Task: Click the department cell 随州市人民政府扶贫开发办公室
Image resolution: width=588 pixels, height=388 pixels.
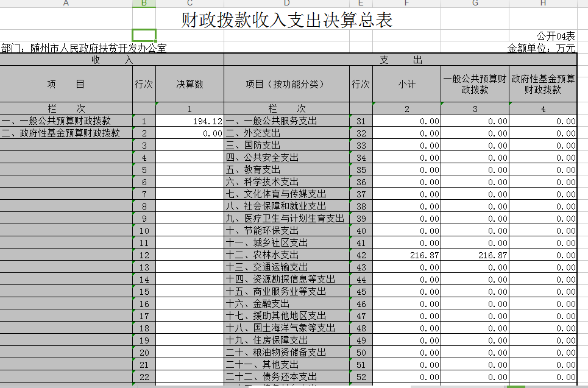Action: point(84,48)
